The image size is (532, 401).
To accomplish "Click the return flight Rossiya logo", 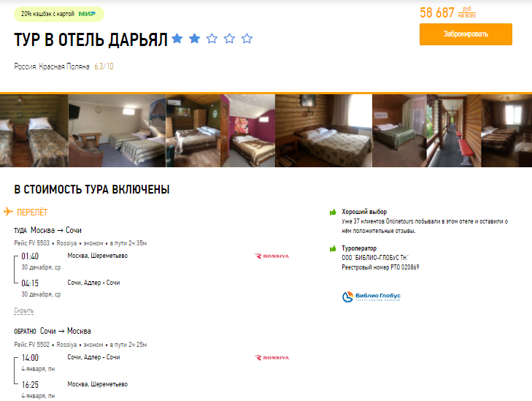I will [271, 357].
